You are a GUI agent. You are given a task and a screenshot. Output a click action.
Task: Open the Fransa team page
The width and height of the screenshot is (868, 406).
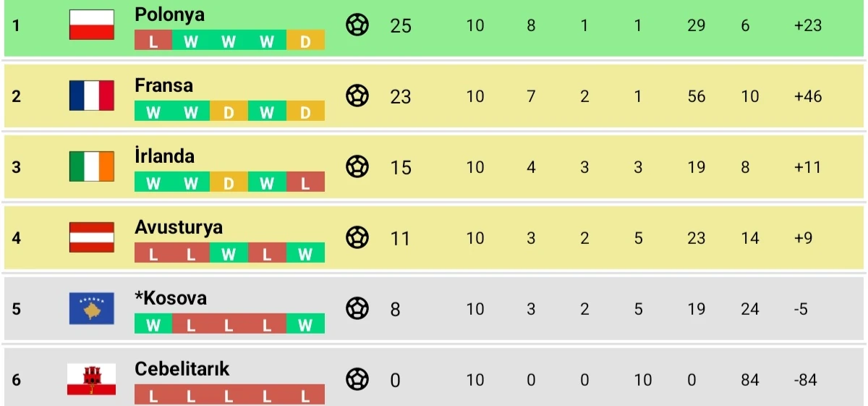tap(164, 85)
